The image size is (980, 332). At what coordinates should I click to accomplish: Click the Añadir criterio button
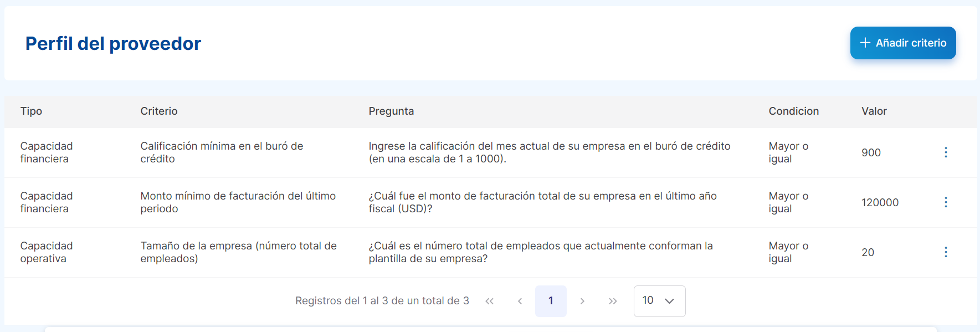coord(902,43)
